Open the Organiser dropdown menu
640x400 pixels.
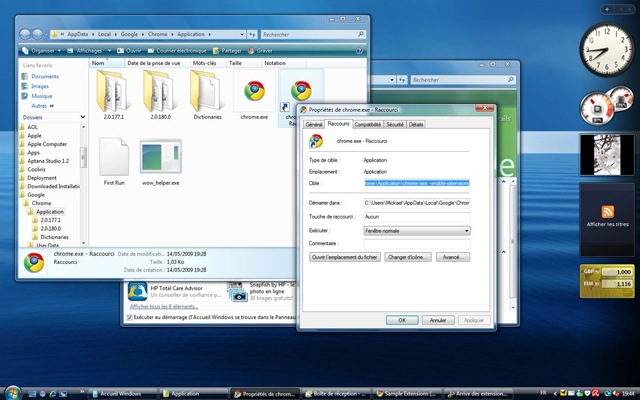[42, 51]
